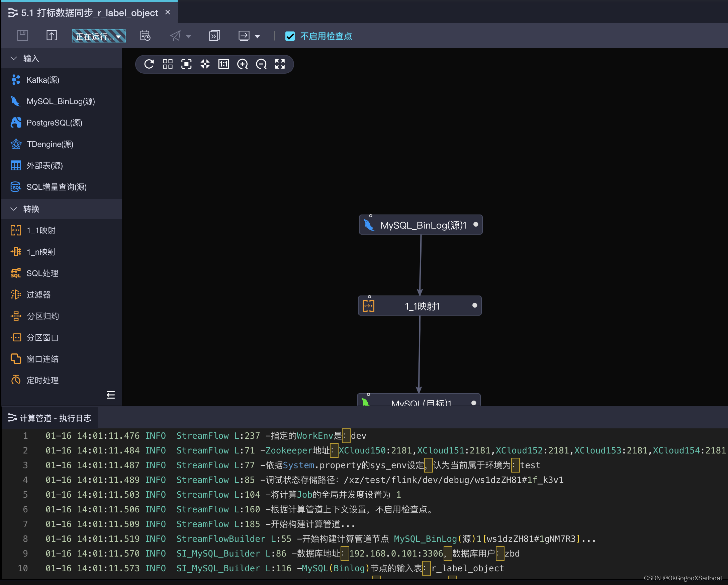This screenshot has width=728, height=585.
Task: Click the schedule calendar-clock icon
Action: (x=145, y=35)
